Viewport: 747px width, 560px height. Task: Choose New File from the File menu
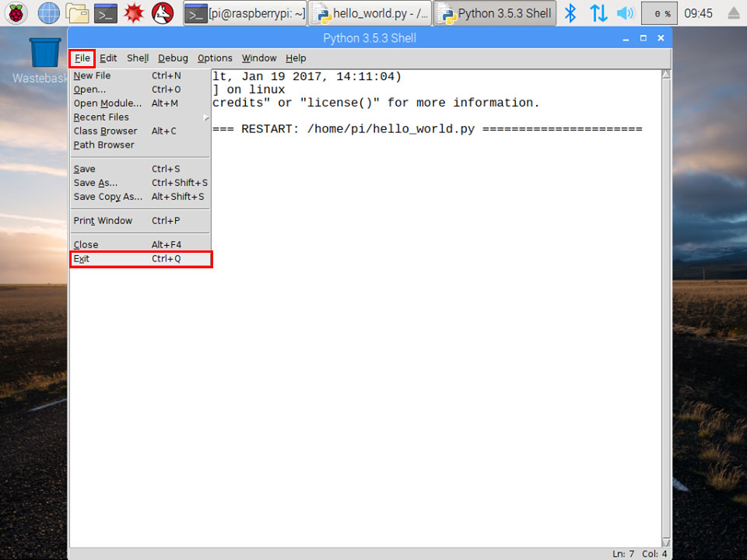point(141,75)
